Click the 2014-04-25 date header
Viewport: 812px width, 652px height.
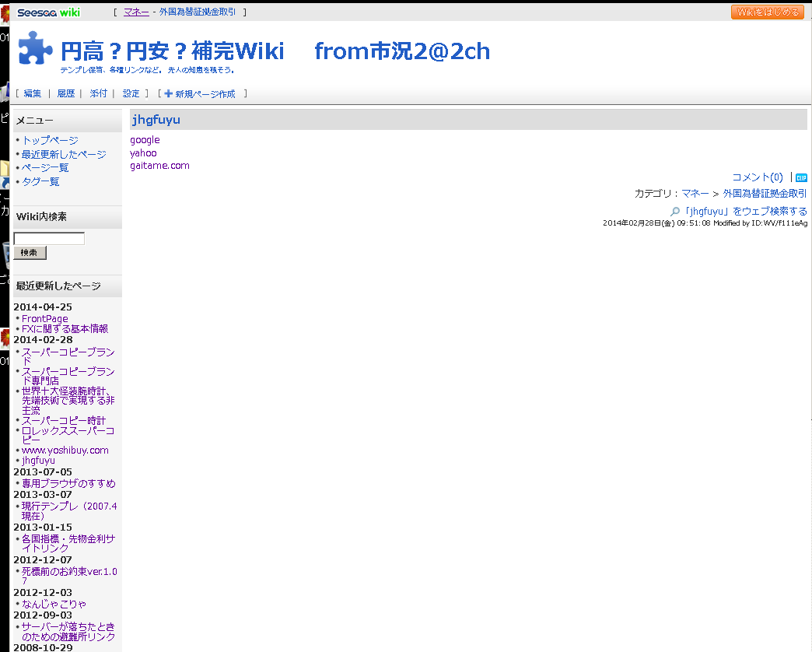coord(43,307)
